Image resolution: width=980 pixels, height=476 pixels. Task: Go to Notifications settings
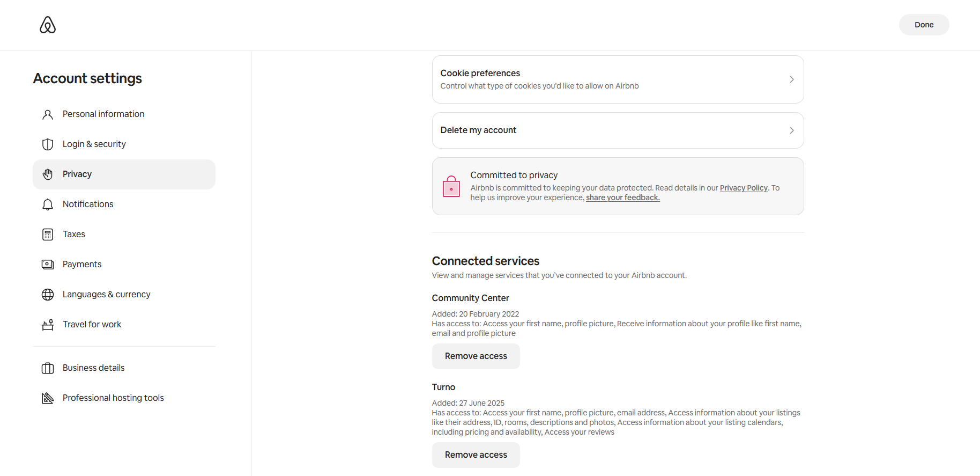click(x=88, y=204)
